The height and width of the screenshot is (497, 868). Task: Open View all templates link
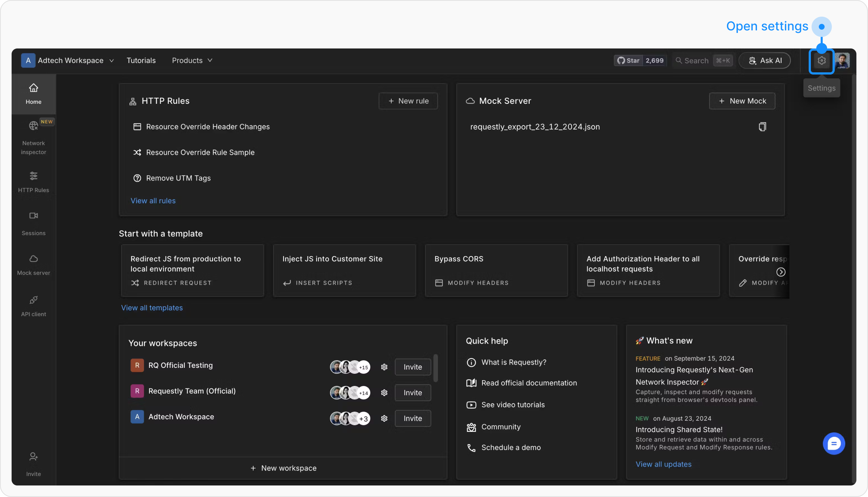point(152,308)
